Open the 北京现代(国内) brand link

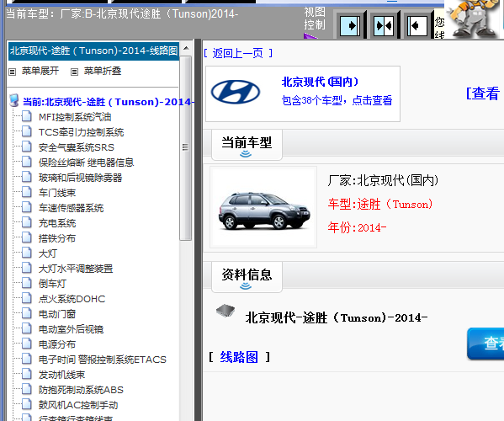point(320,82)
